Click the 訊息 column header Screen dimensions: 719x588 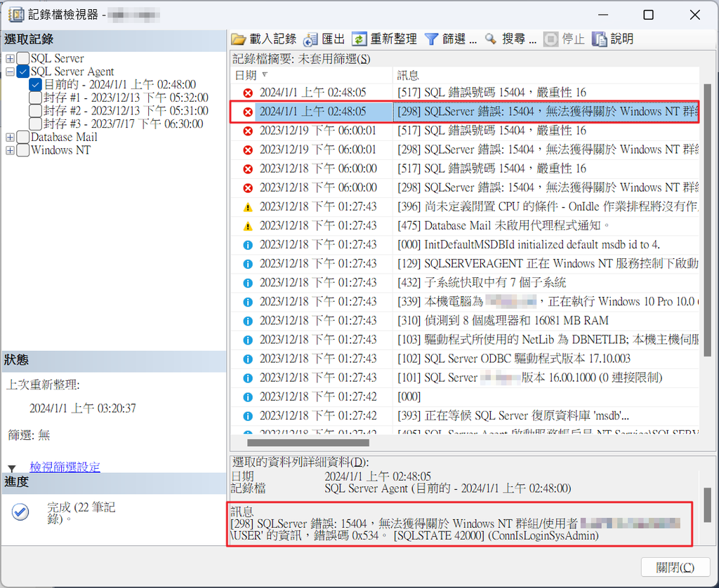[545, 75]
